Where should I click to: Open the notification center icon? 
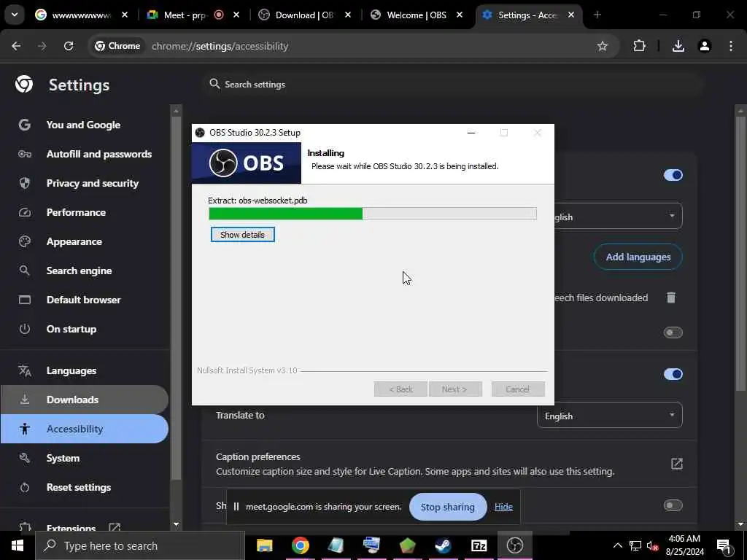coord(724,545)
